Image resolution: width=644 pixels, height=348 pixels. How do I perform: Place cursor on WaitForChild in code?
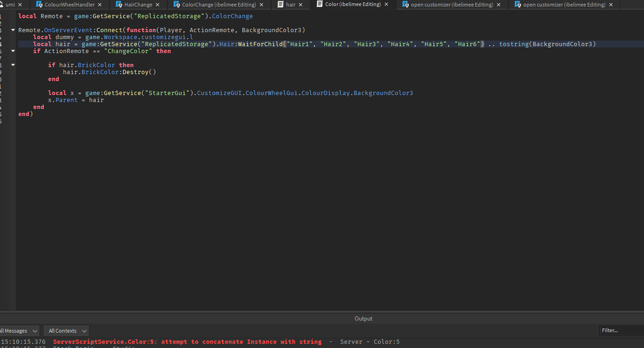(x=260, y=44)
